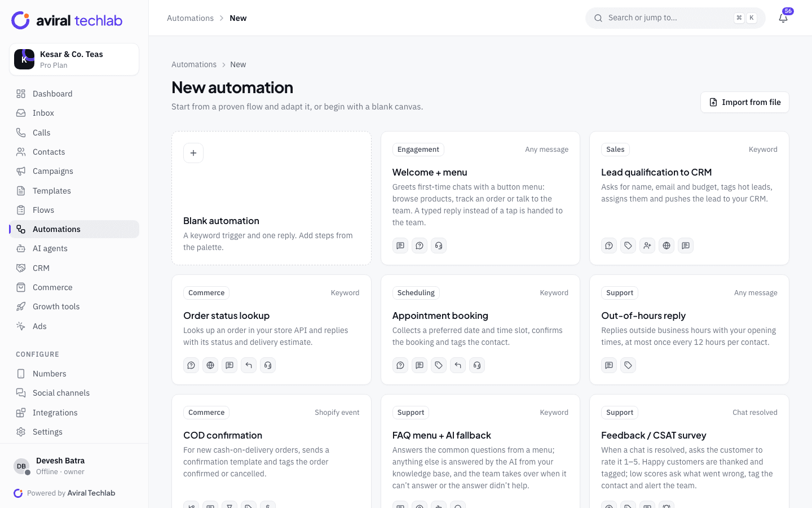Click the Settings gear icon

pos(21,432)
